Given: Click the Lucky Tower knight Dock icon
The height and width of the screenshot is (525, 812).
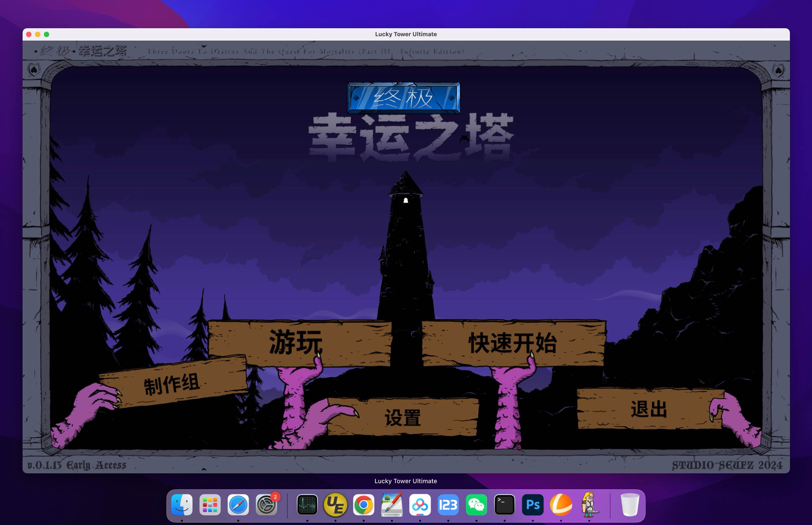Looking at the screenshot, I should click(x=589, y=504).
